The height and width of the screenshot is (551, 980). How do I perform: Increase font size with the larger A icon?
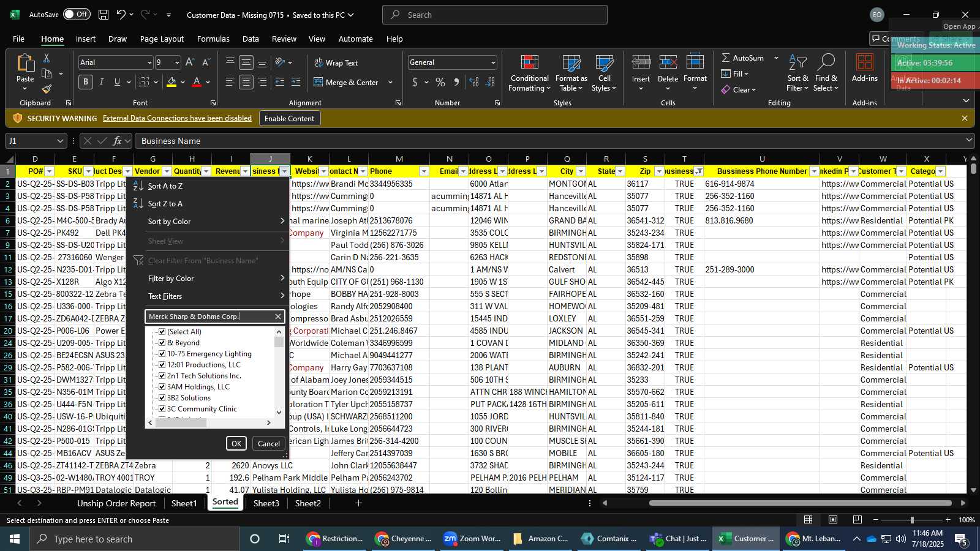click(190, 62)
